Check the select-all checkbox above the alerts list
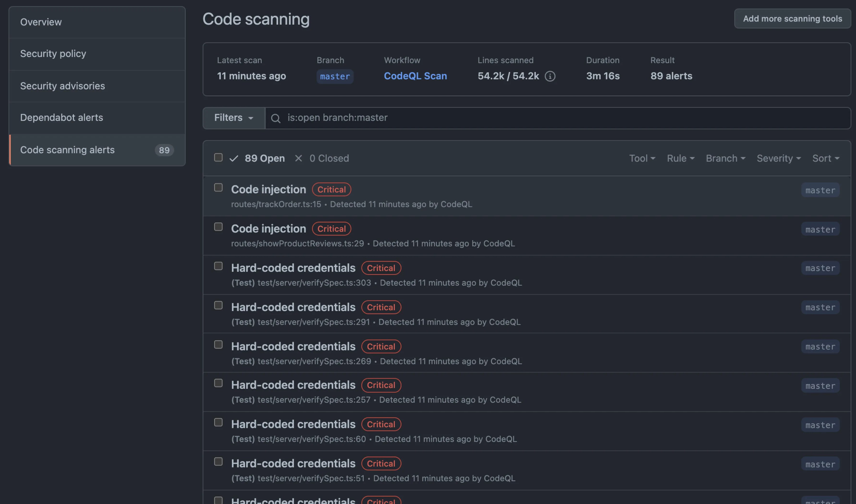856x504 pixels. point(218,158)
